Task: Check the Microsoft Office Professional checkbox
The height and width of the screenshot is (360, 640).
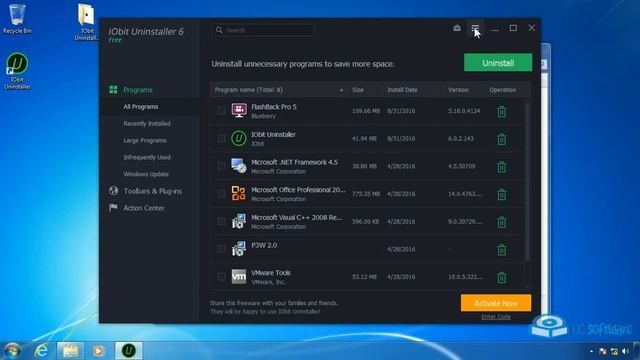Action: [221, 193]
